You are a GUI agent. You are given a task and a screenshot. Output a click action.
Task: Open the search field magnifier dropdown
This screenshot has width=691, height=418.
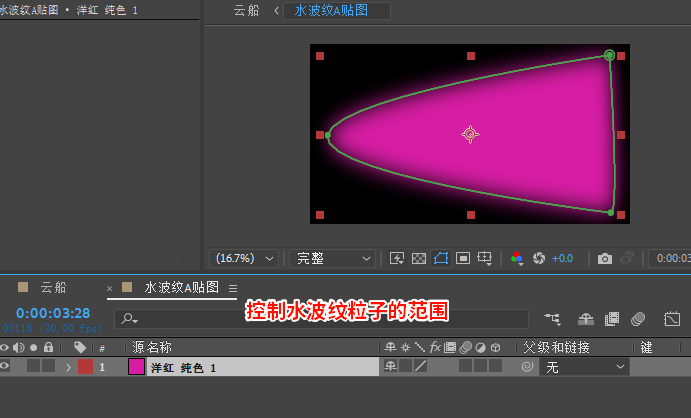(129, 318)
